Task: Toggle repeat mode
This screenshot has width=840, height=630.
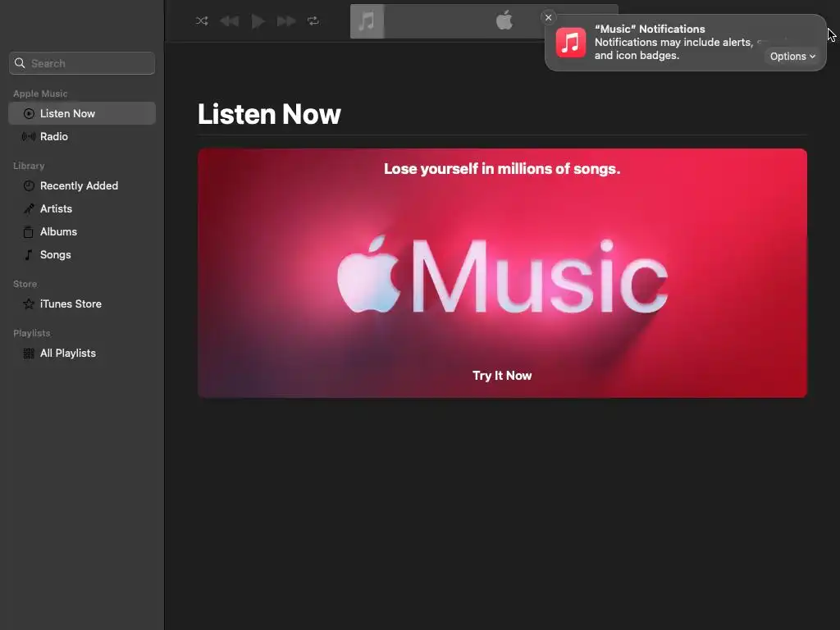Action: (313, 21)
